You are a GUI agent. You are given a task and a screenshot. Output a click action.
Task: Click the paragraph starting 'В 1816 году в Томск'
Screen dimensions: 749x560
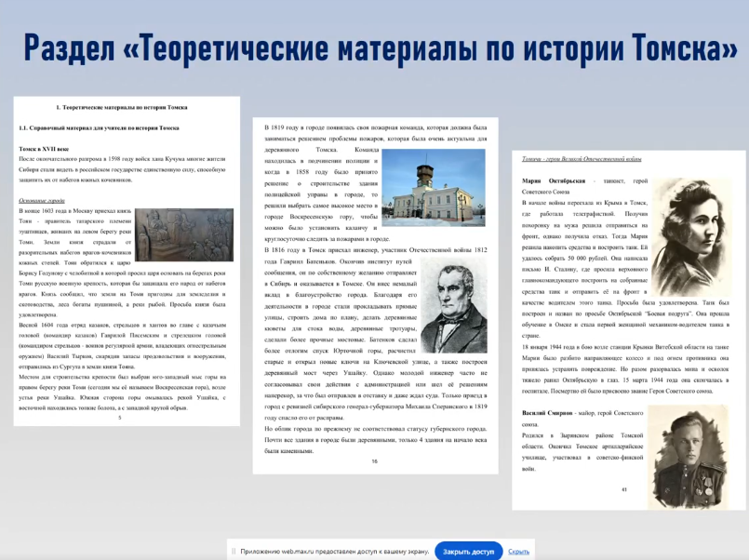pos(376,334)
